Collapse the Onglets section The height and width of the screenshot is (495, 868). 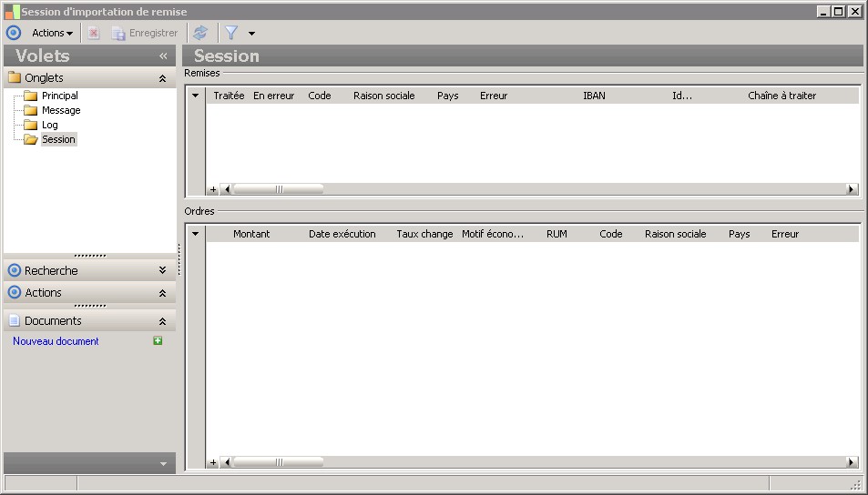(x=162, y=78)
